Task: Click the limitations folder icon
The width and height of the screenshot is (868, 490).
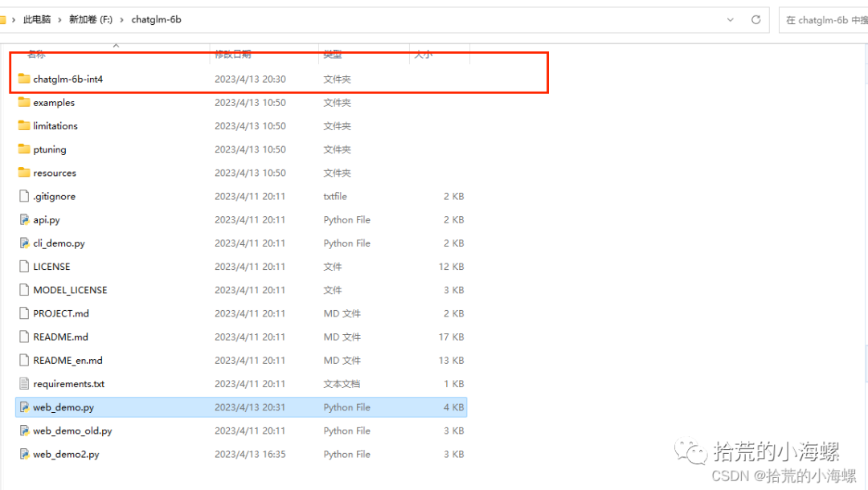Action: [24, 125]
